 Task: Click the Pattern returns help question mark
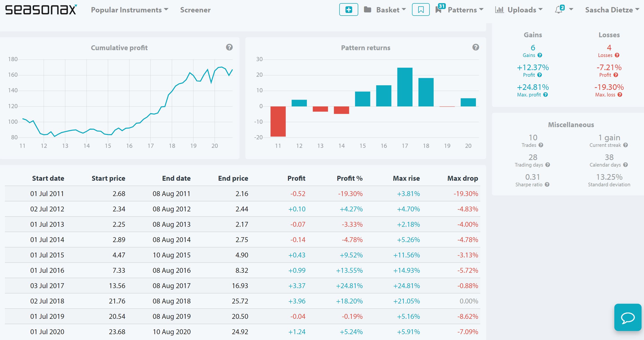[475, 47]
